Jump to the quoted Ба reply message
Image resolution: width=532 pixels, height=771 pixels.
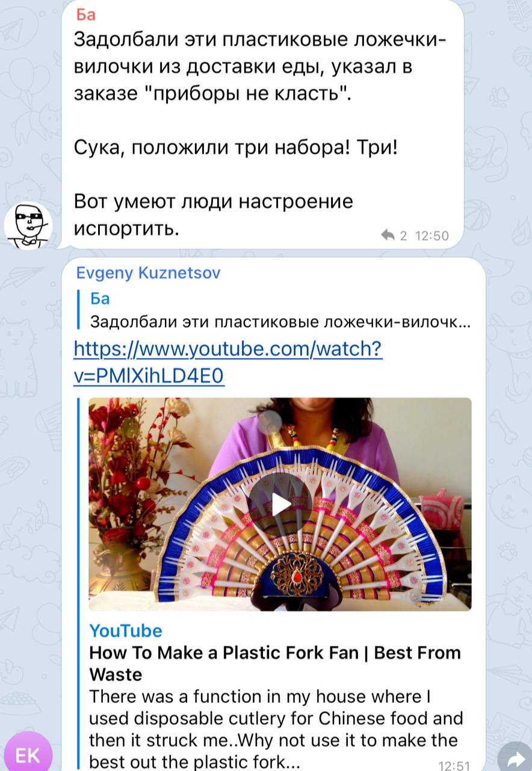pos(276,310)
